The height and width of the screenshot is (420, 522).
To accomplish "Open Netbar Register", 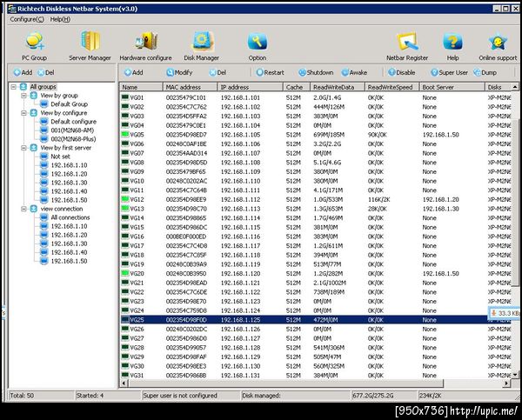I will (x=407, y=46).
